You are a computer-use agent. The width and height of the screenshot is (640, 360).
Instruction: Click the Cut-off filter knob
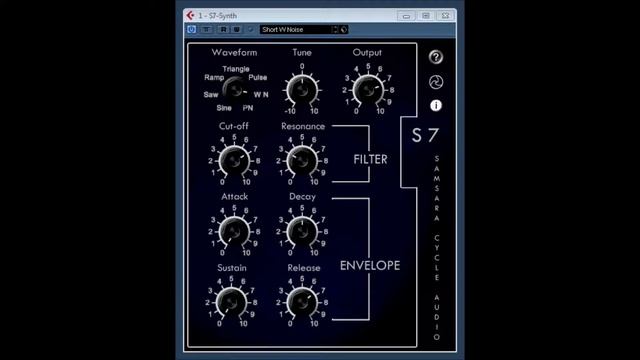coord(234,160)
